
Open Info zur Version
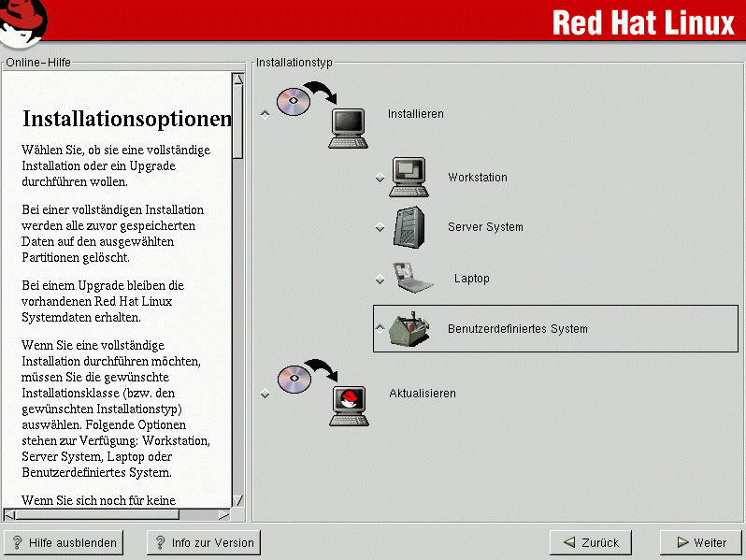coord(203,542)
